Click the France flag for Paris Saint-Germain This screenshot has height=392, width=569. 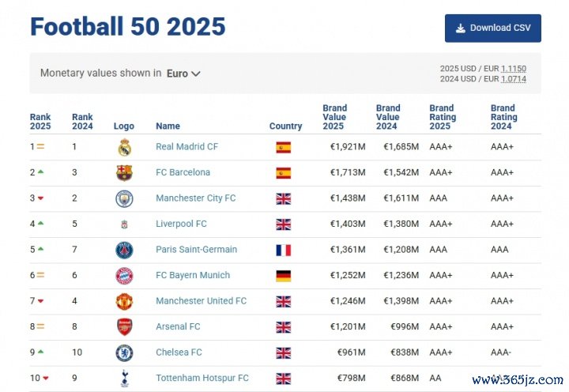click(283, 250)
